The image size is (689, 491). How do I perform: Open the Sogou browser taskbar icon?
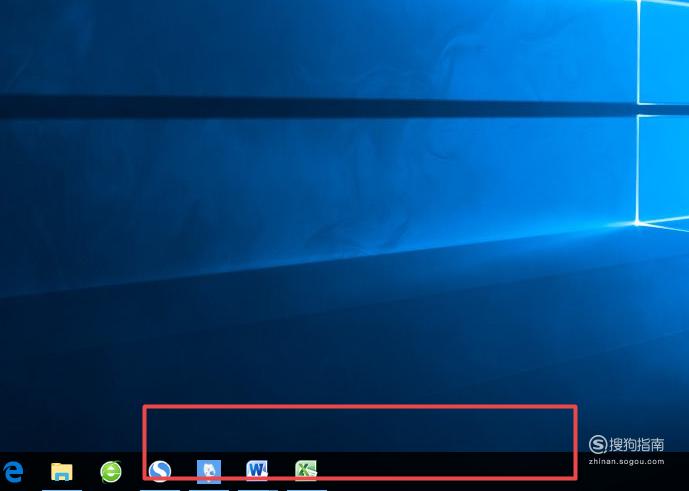[160, 471]
